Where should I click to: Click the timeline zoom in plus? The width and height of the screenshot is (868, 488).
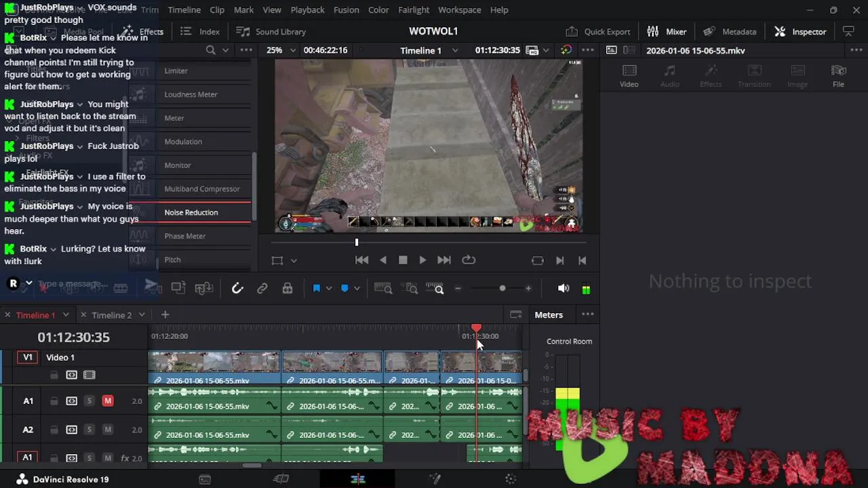point(528,288)
